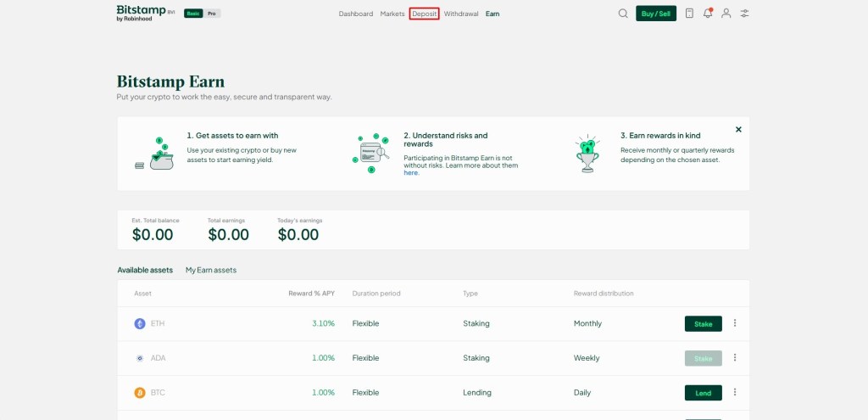Click the 1.00% APY value for ADA

[x=323, y=358]
